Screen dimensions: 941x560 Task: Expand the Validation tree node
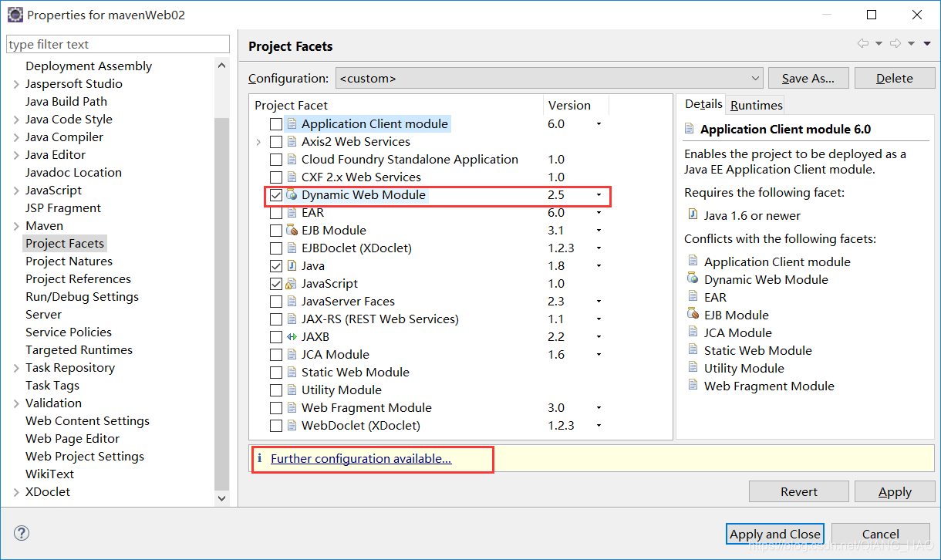click(x=16, y=403)
